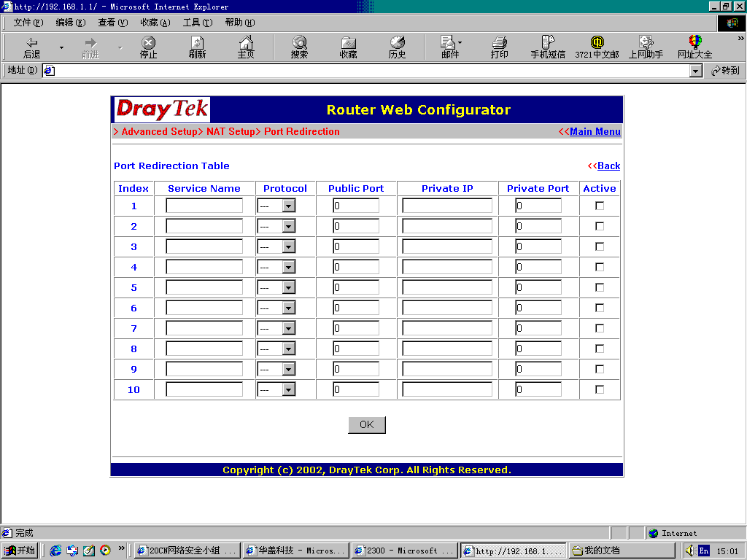
Task: Click the Mail (邮件) toolbar icon
Action: point(449,47)
